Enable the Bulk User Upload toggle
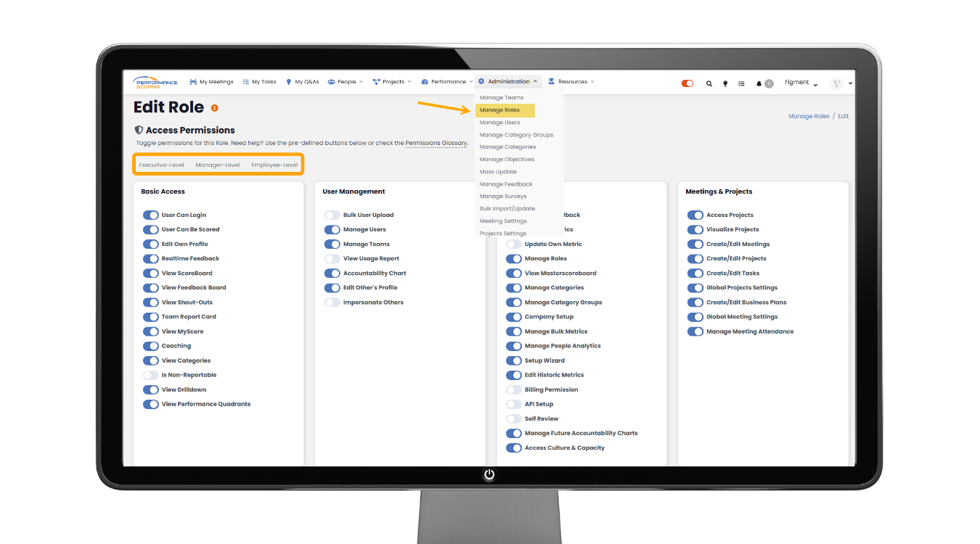Viewport: 980px width, 544px height. tap(332, 215)
